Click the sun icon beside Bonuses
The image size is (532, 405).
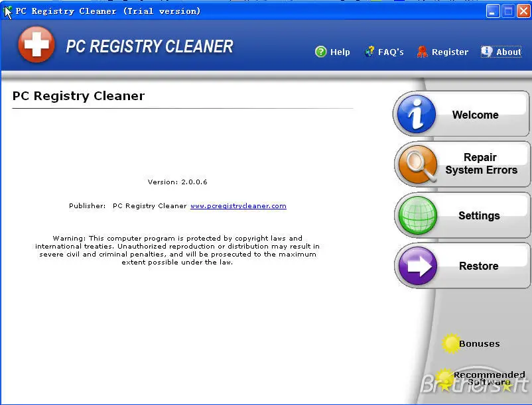click(x=451, y=343)
